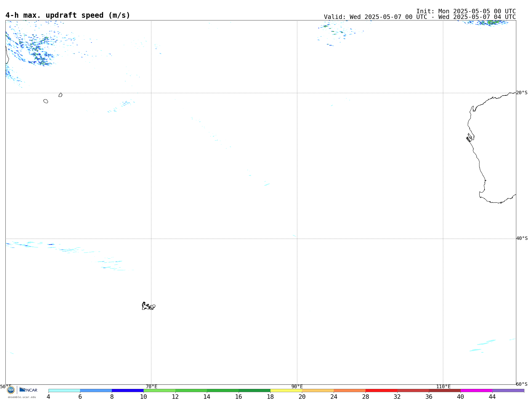Click the yellow 18-20 color swatch

(286, 391)
